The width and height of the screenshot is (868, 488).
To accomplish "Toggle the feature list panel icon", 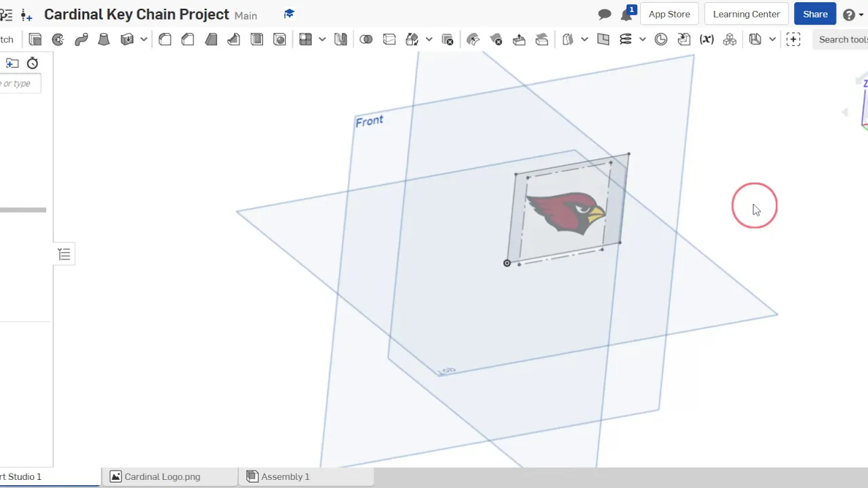I will pyautogui.click(x=64, y=254).
